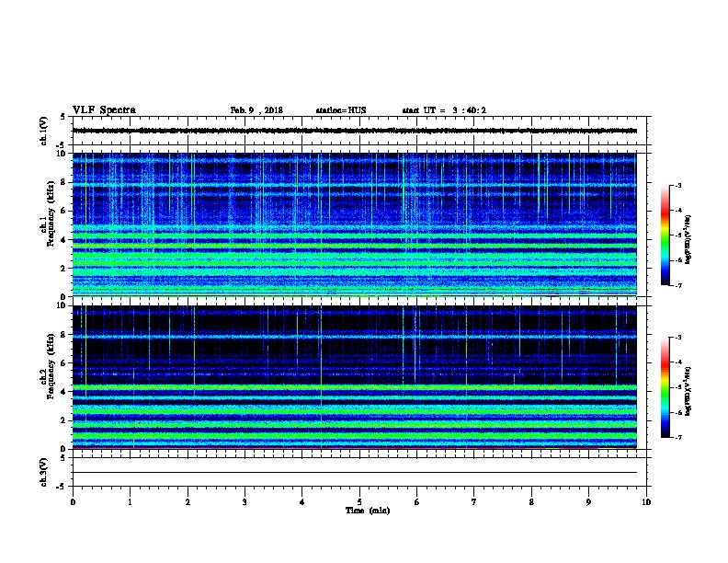Click ch.1 frequency axis tick "6"
The width and height of the screenshot is (728, 563).
coord(63,211)
